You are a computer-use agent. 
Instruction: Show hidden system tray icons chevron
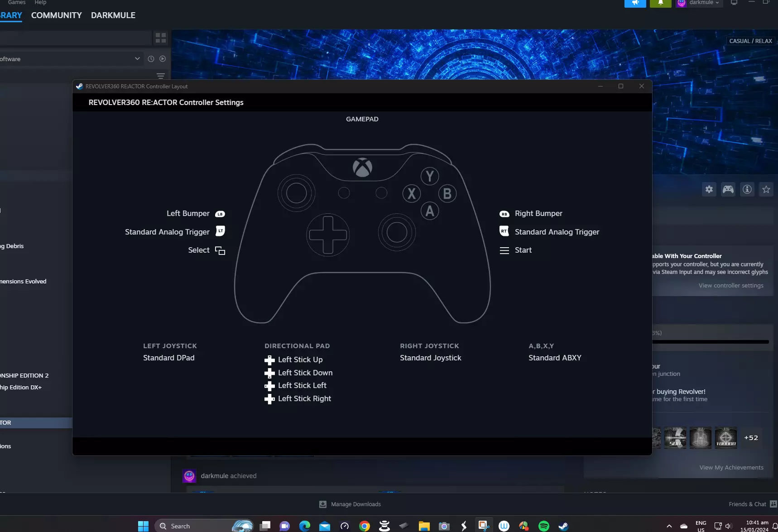pos(669,526)
